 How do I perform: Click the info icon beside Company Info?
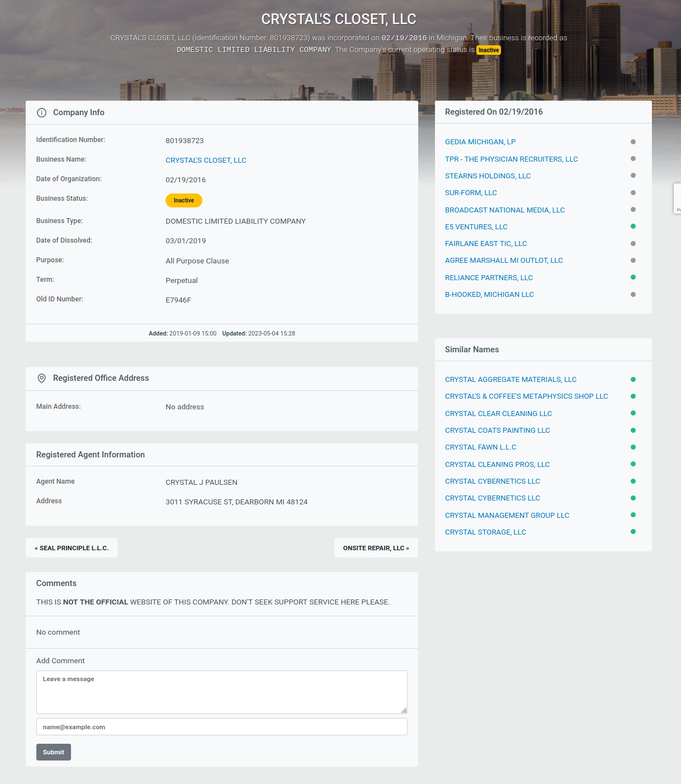41,112
